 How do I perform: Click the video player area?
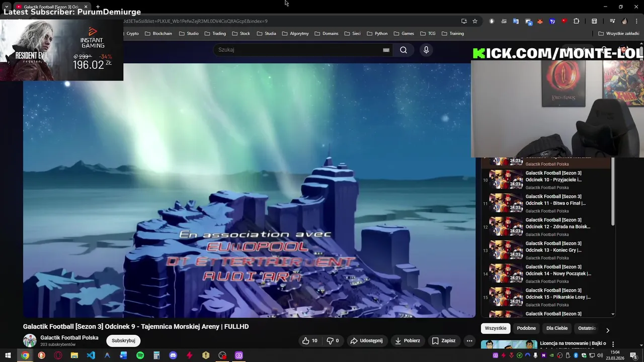[249, 190]
